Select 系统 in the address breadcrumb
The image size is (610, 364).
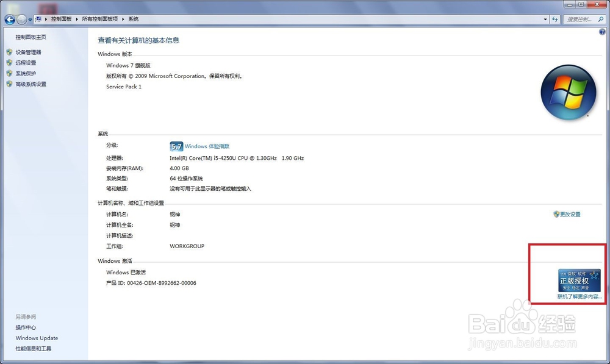coord(134,19)
